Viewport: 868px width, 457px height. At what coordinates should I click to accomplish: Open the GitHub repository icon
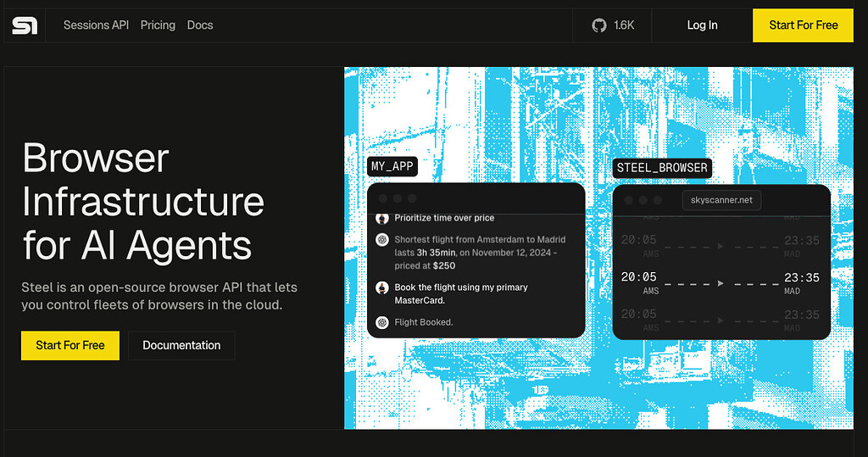tap(599, 25)
